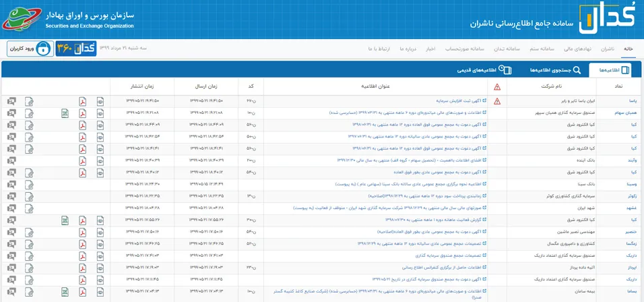Open announcement اطلاعات حاصل از برگزاری کنفرانس اطلاع رسانی
644x302 pixels.
click(443, 268)
